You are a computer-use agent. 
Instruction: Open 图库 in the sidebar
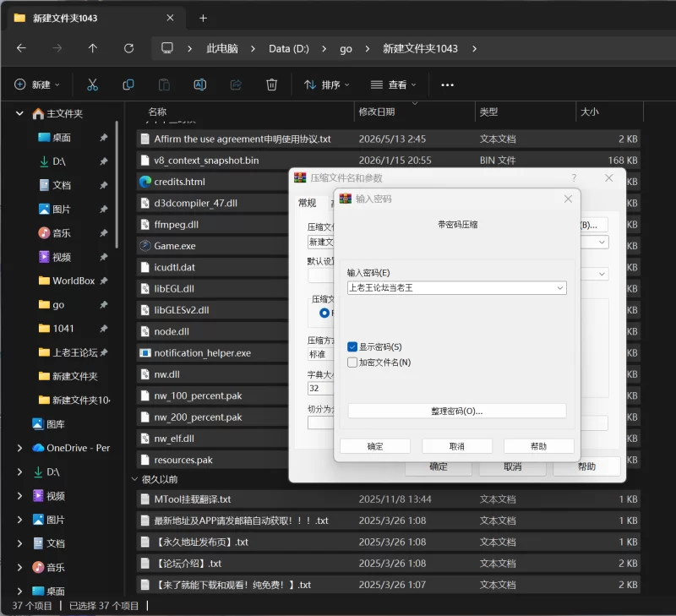[49, 424]
